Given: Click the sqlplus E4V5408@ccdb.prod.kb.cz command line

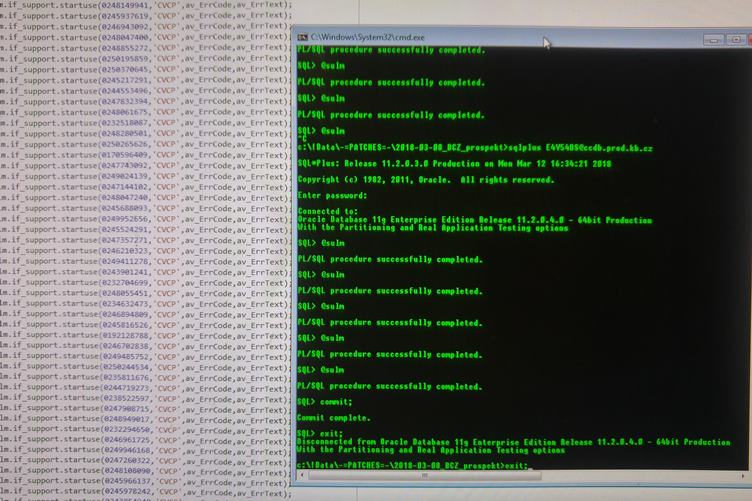Looking at the screenshot, I should (475, 148).
